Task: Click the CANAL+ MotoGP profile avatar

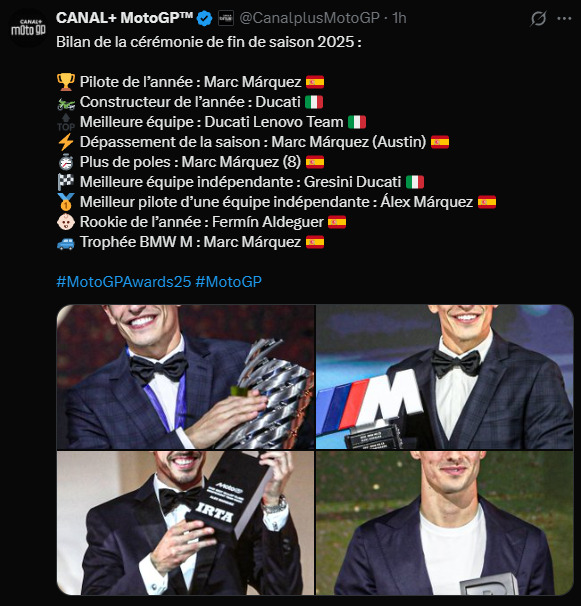Action: 27,29
